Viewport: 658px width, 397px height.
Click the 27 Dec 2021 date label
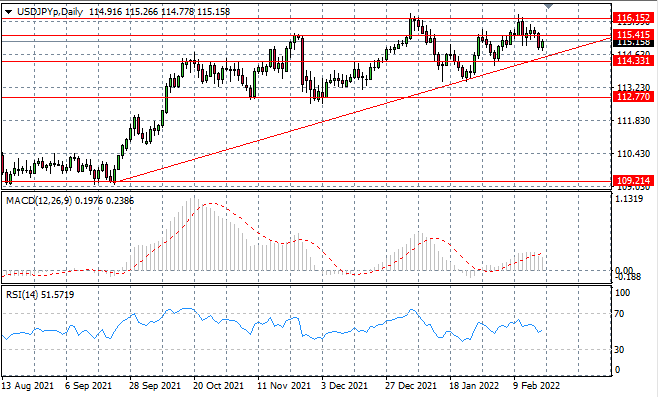point(411,386)
